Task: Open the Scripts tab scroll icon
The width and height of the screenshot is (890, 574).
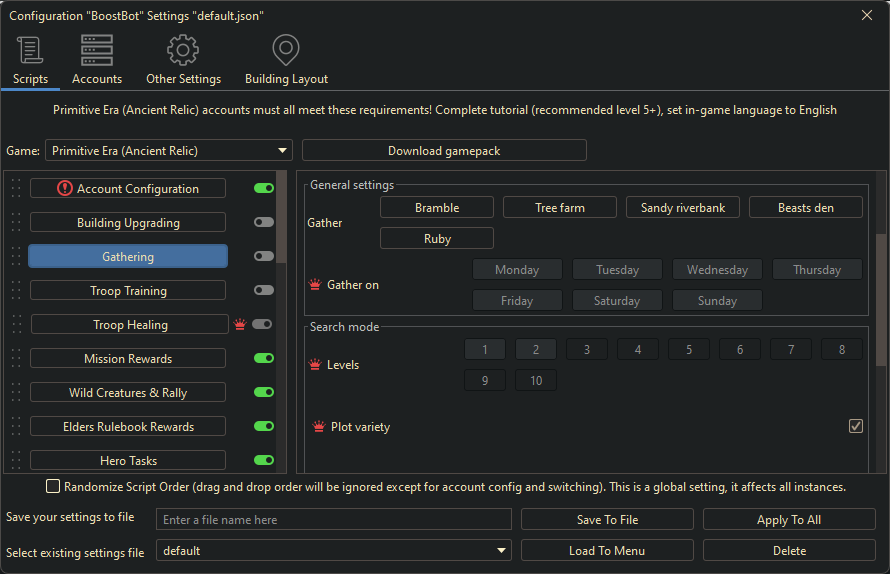Action: pos(30,51)
